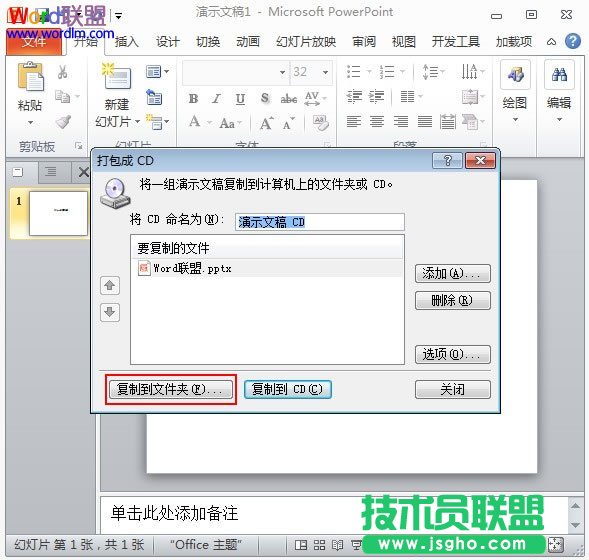Open 选项(O) options button
The image size is (589, 560).
point(453,355)
